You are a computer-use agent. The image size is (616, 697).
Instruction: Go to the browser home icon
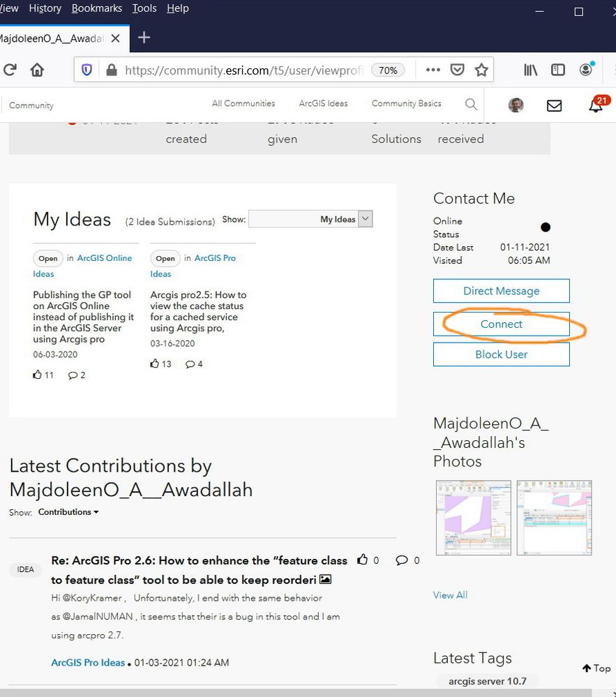[x=38, y=70]
